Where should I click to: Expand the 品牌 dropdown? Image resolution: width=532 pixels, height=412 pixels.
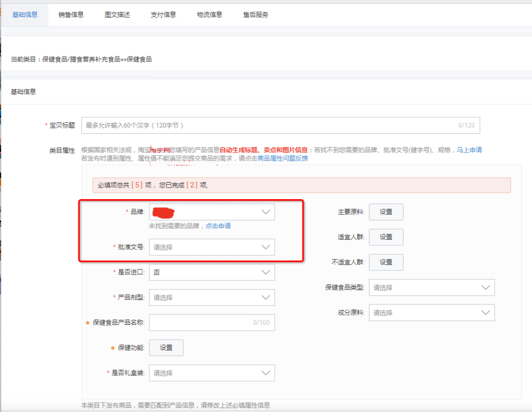(211, 212)
